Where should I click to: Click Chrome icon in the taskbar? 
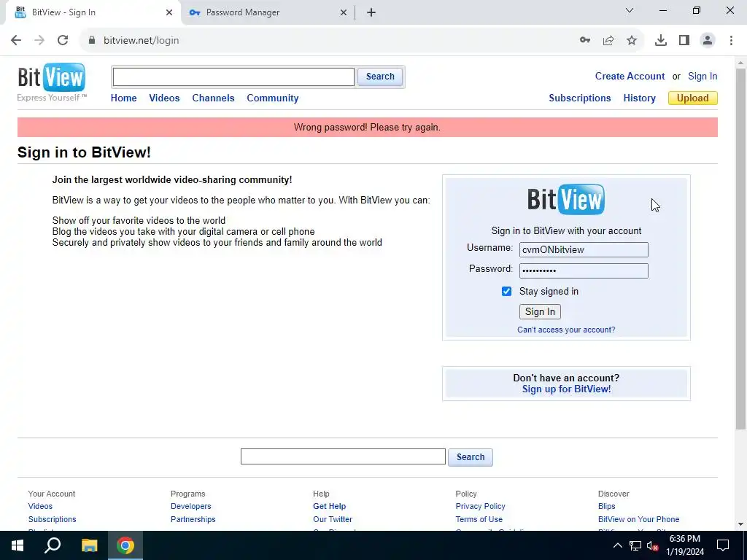[125, 545]
